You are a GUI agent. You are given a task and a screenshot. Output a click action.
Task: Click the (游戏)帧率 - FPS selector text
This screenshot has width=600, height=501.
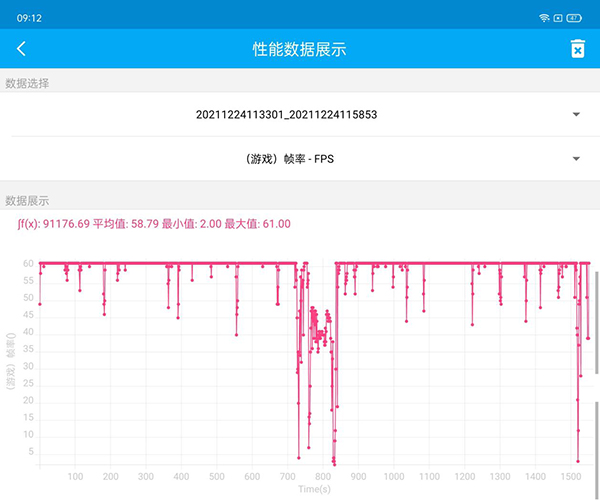(286, 159)
